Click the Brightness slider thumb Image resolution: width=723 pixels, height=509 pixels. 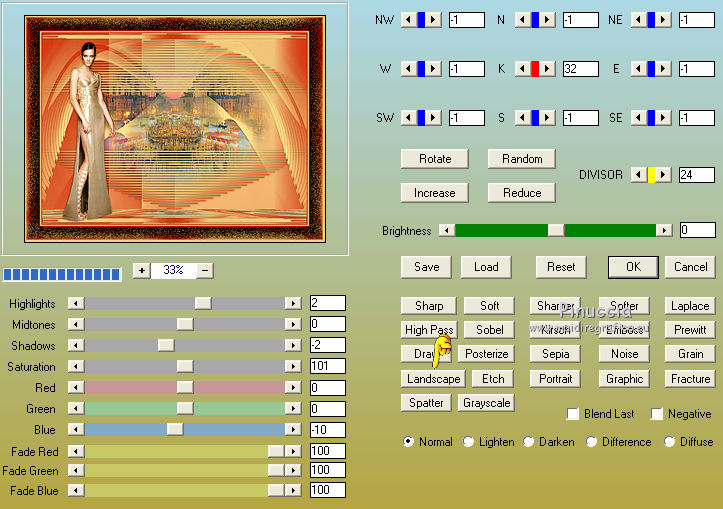(556, 230)
